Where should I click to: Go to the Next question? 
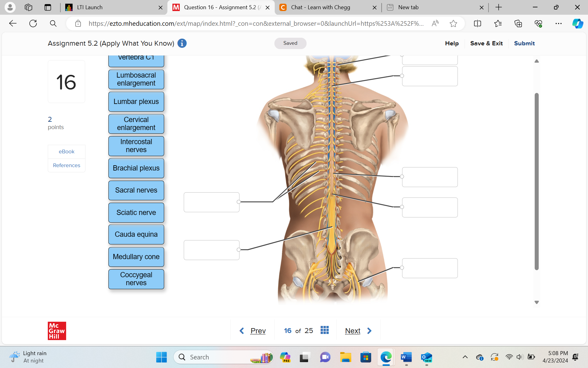(352, 331)
